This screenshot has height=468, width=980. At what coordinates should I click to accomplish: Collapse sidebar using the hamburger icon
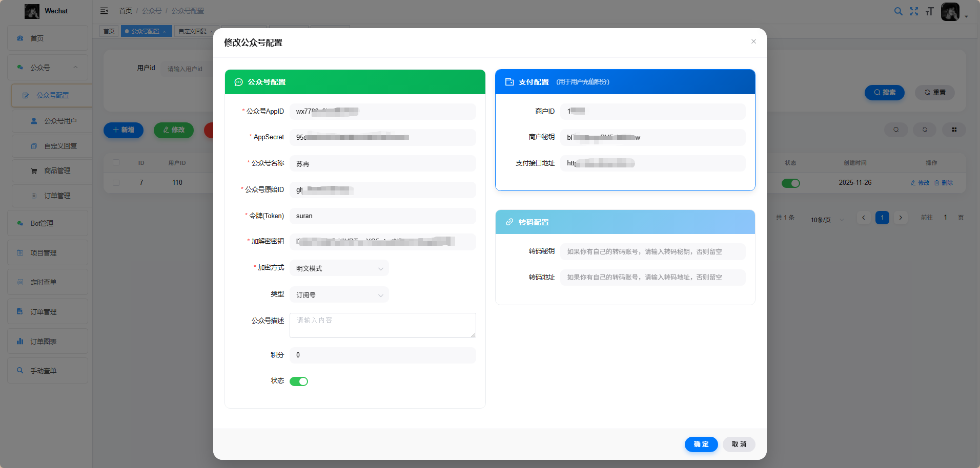(104, 11)
